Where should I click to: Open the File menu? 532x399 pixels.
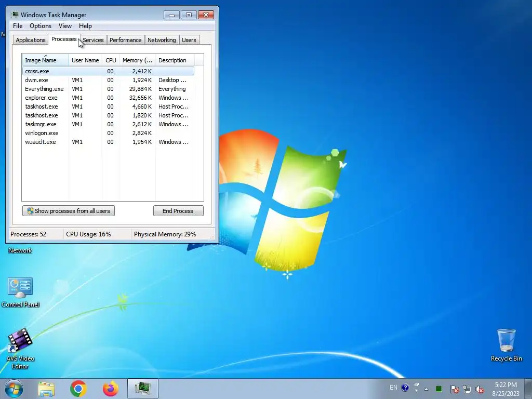tap(18, 26)
